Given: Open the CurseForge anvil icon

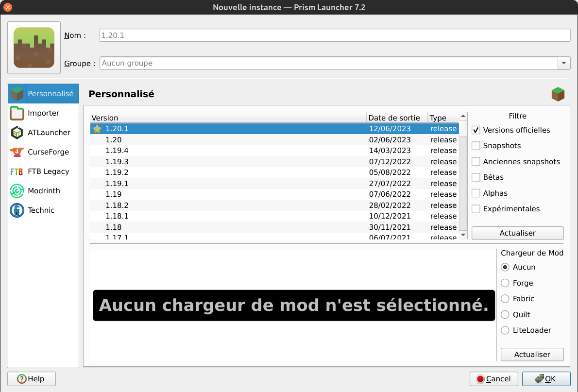Looking at the screenshot, I should 17,152.
